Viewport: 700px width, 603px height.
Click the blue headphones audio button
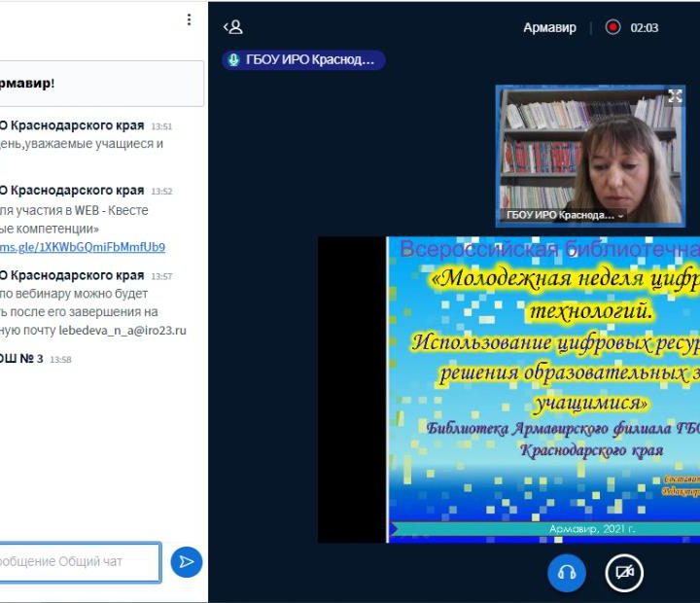[567, 573]
